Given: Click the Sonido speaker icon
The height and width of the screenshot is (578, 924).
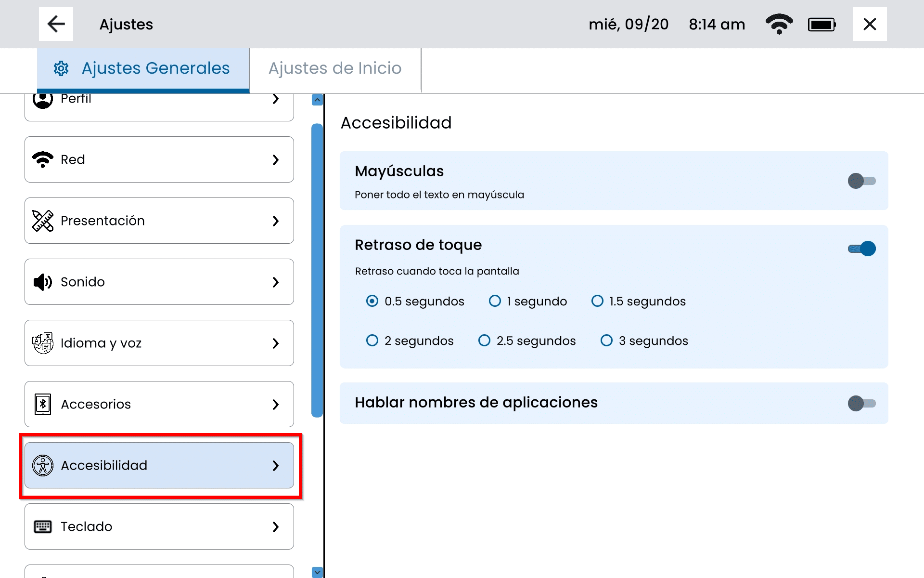Looking at the screenshot, I should (x=43, y=282).
